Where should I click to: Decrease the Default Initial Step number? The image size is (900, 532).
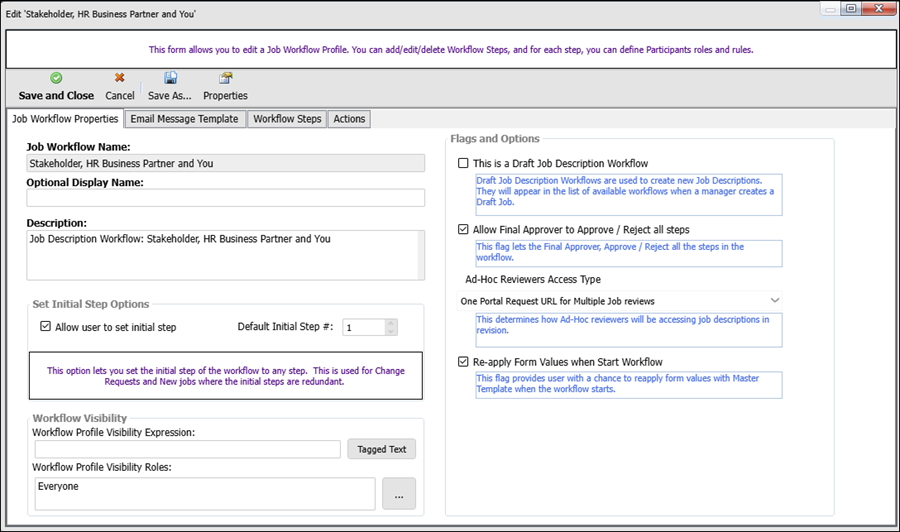tap(390, 332)
